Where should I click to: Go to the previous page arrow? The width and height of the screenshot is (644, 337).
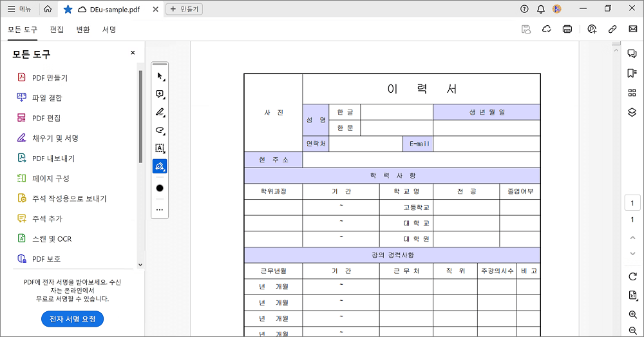(632, 238)
